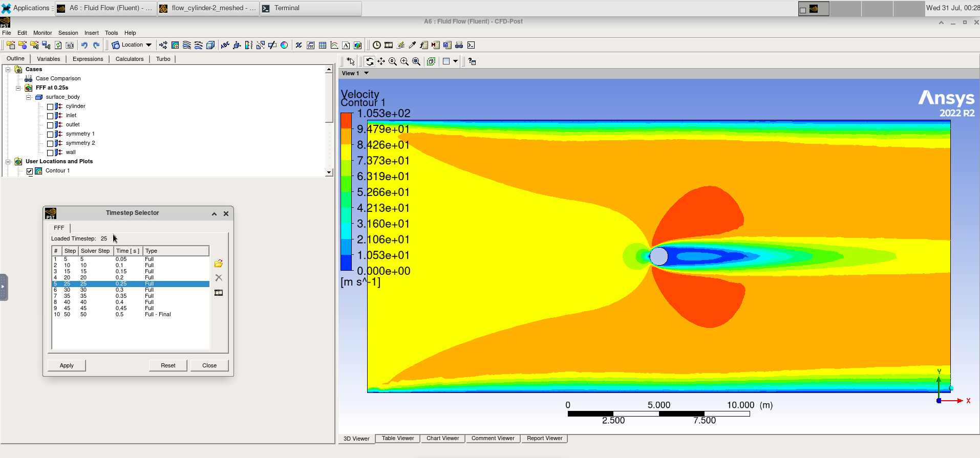
Task: Uncheck the Contour 1 visibility checkbox
Action: [30, 171]
